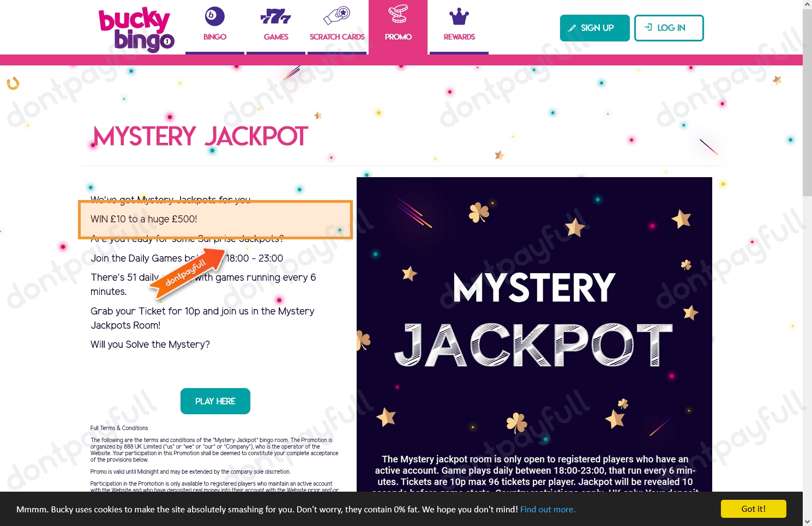812x526 pixels.
Task: Switch to the REWARDS menu label
Action: tap(459, 37)
